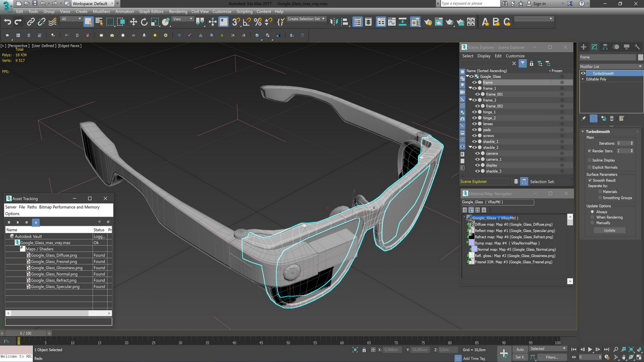Select the Select Object tool
The height and width of the screenshot is (362, 644).
[x=88, y=22]
